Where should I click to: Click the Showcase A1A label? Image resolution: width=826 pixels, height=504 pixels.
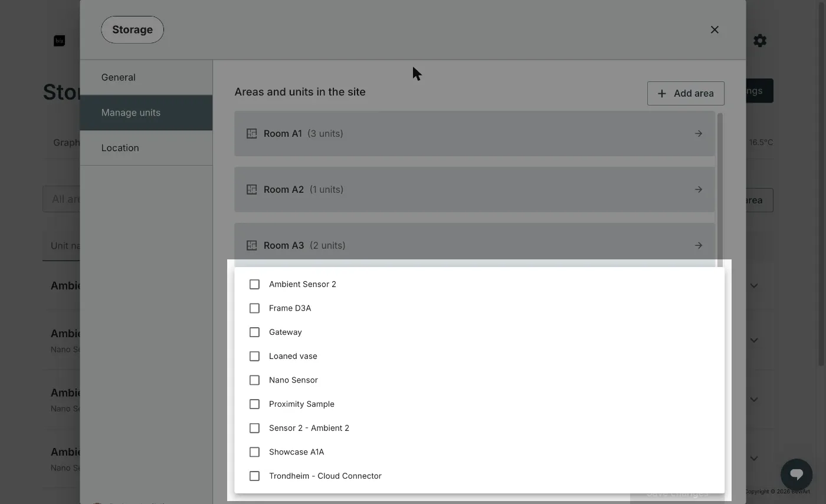pyautogui.click(x=296, y=452)
